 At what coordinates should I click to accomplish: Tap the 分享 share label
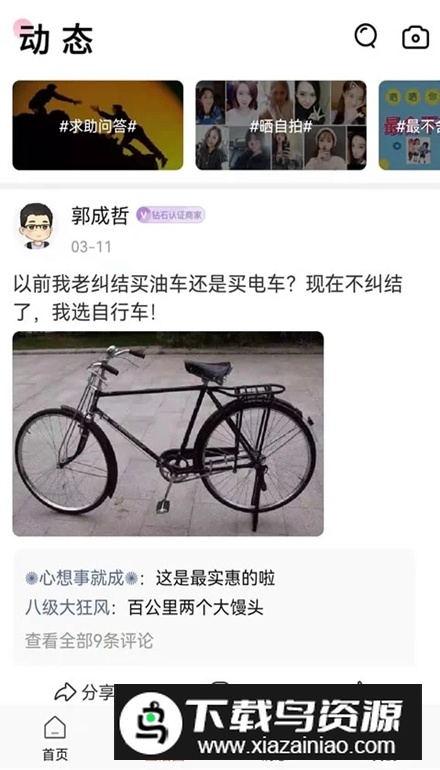[98, 692]
